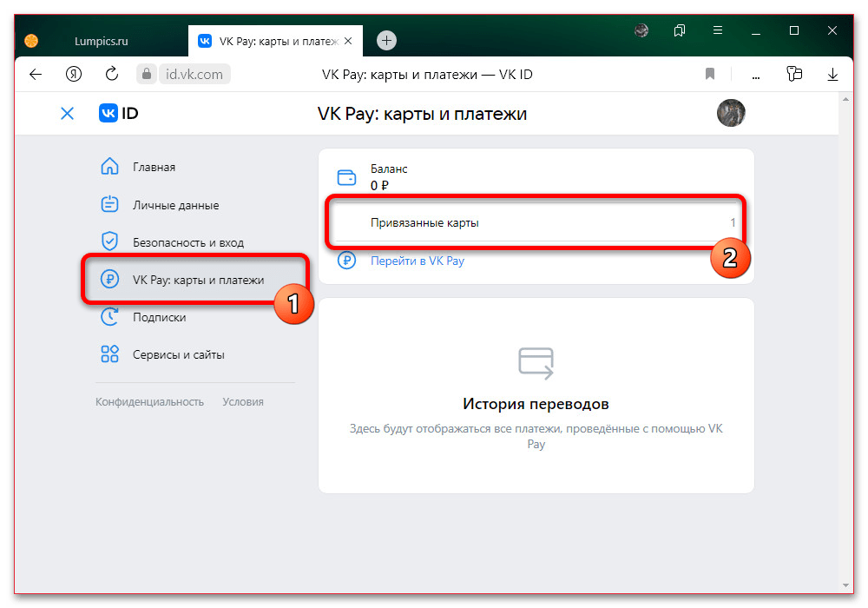Click the Личные данные profile icon
Screen dimensions: 868x608
[x=109, y=204]
